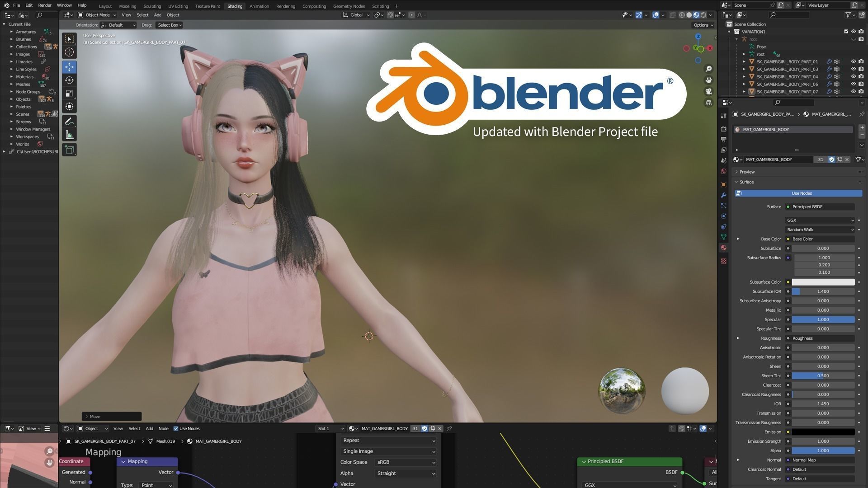
Task: Select the Add Cube tool
Action: coord(69,150)
